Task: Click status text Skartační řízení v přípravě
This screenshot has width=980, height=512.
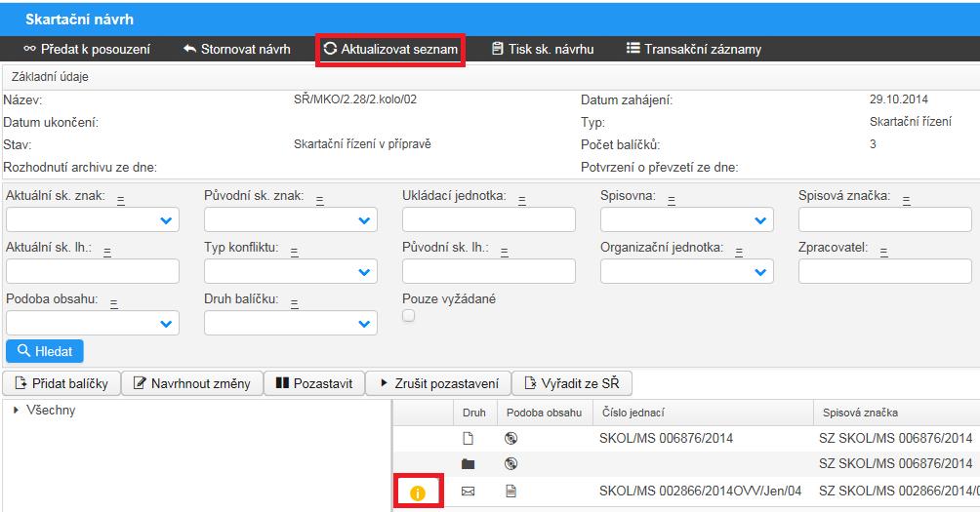Action: tap(362, 144)
